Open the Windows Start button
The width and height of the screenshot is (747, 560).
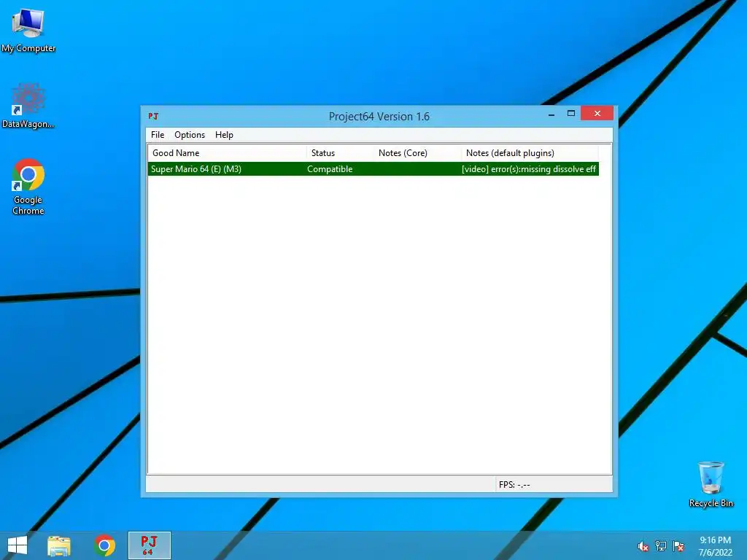[18, 545]
